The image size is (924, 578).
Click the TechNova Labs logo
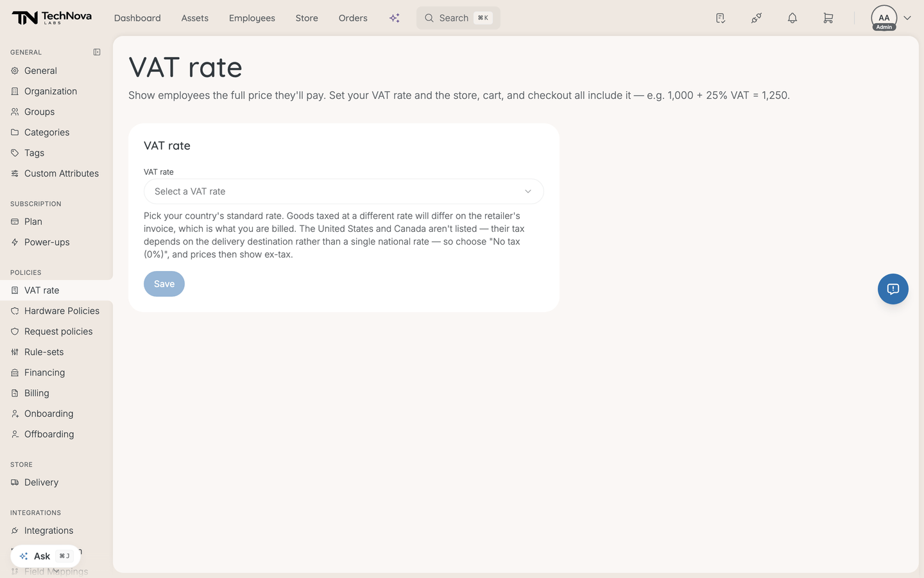click(x=51, y=18)
